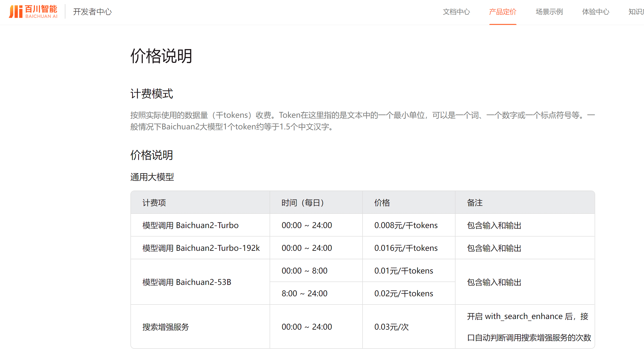Screen dimensions: 644x356
Task: Click the 00:00 ~ 8:00 time cell
Action: tap(316, 271)
